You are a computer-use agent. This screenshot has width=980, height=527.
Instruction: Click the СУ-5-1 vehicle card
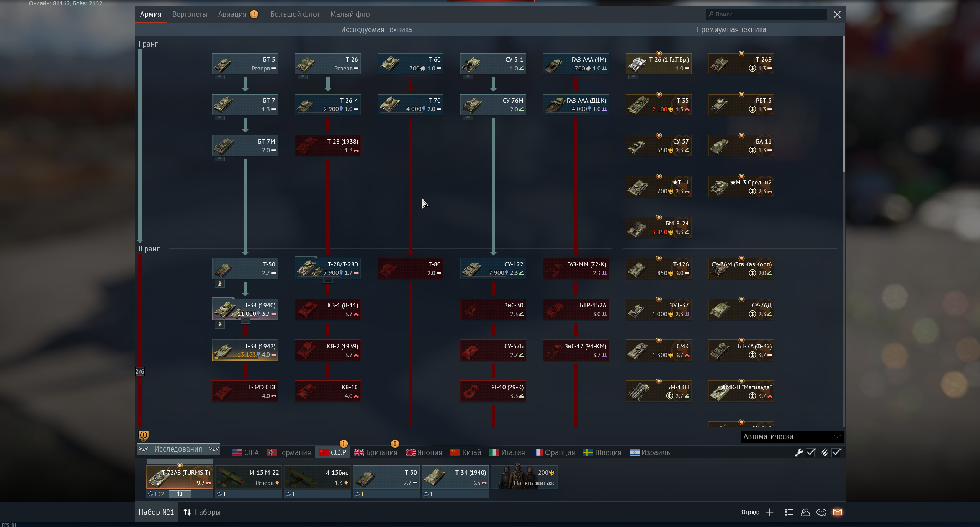[x=493, y=64]
